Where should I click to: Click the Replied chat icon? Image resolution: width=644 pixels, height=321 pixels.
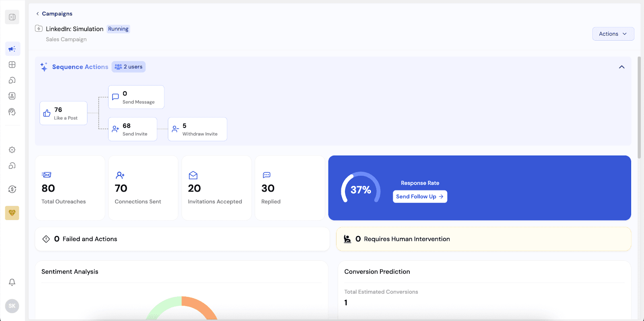[266, 175]
